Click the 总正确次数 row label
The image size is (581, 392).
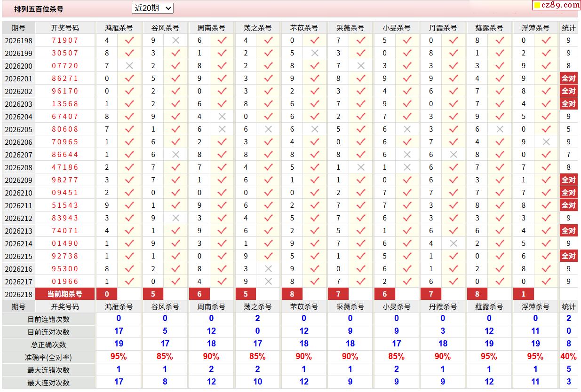click(x=48, y=344)
